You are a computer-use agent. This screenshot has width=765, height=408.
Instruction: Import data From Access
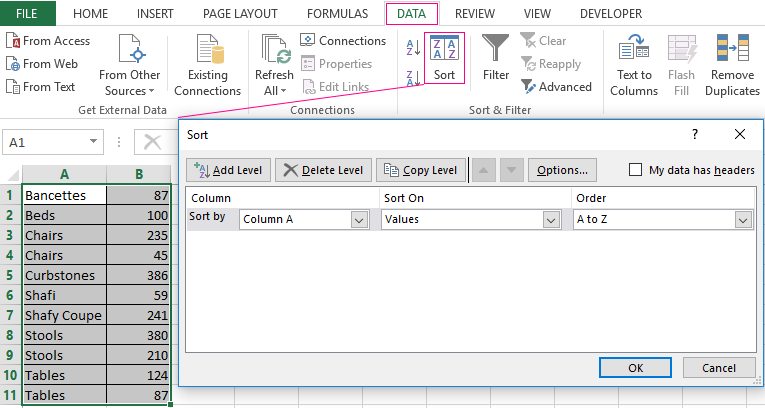pos(48,41)
